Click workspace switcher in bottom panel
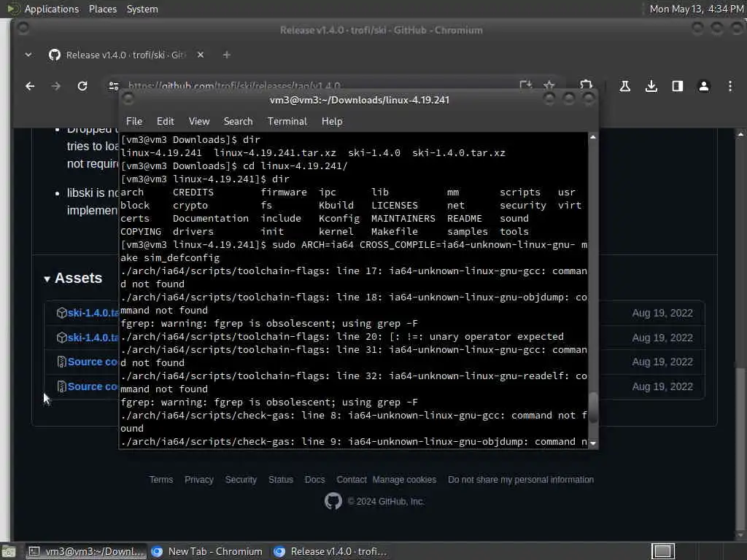Screen dimensions: 747x560 coord(662,551)
